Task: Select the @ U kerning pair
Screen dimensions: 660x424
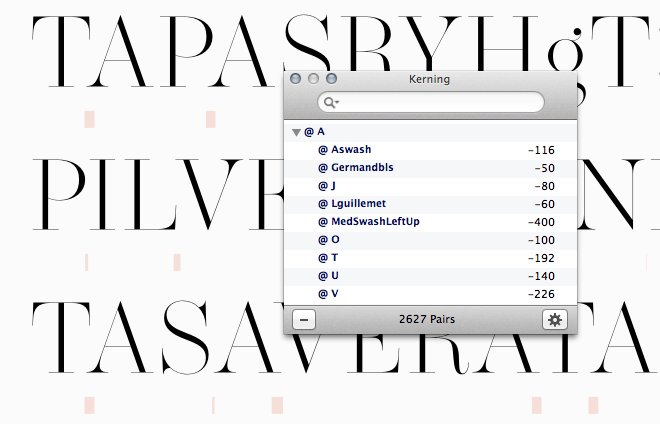Action: click(430, 276)
